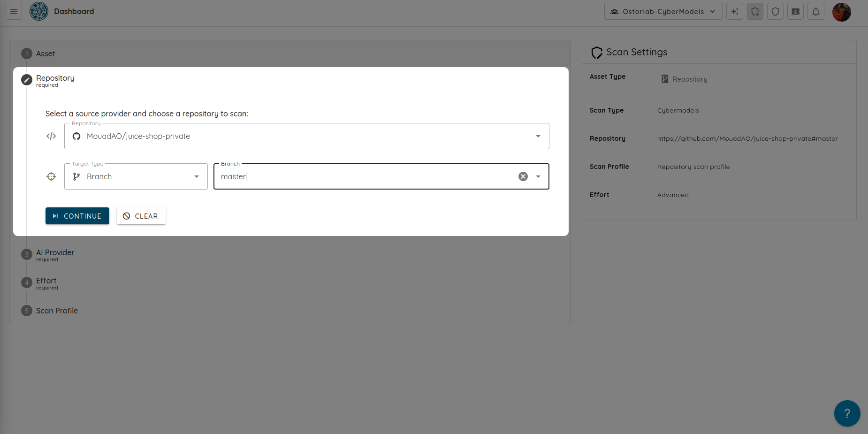Expand the Branch name dropdown arrow

538,176
